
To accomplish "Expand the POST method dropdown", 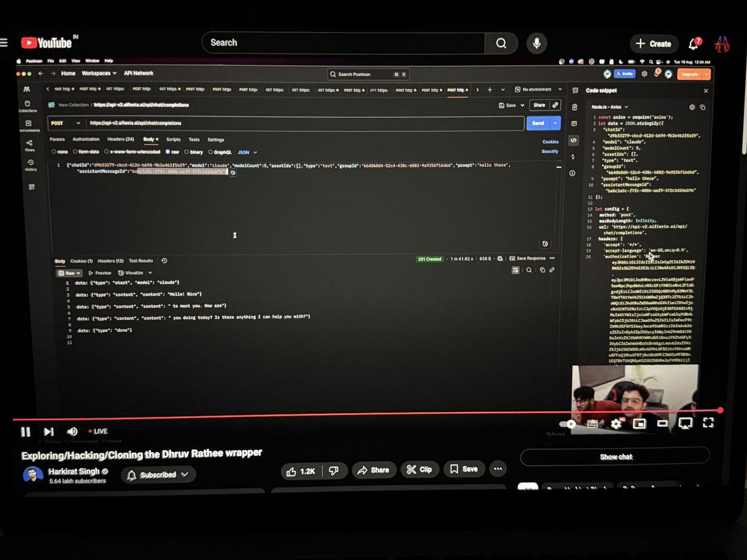I will pyautogui.click(x=66, y=123).
